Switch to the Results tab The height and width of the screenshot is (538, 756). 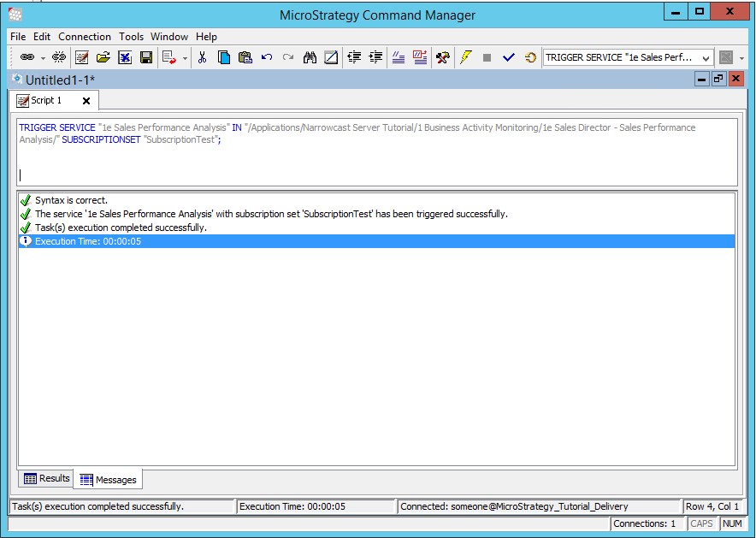point(45,479)
